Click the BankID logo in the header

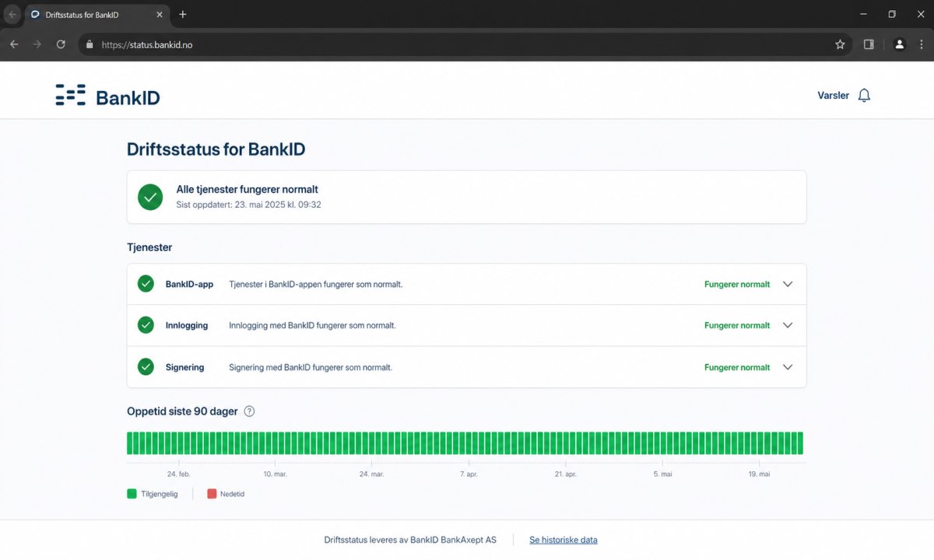[x=107, y=96]
